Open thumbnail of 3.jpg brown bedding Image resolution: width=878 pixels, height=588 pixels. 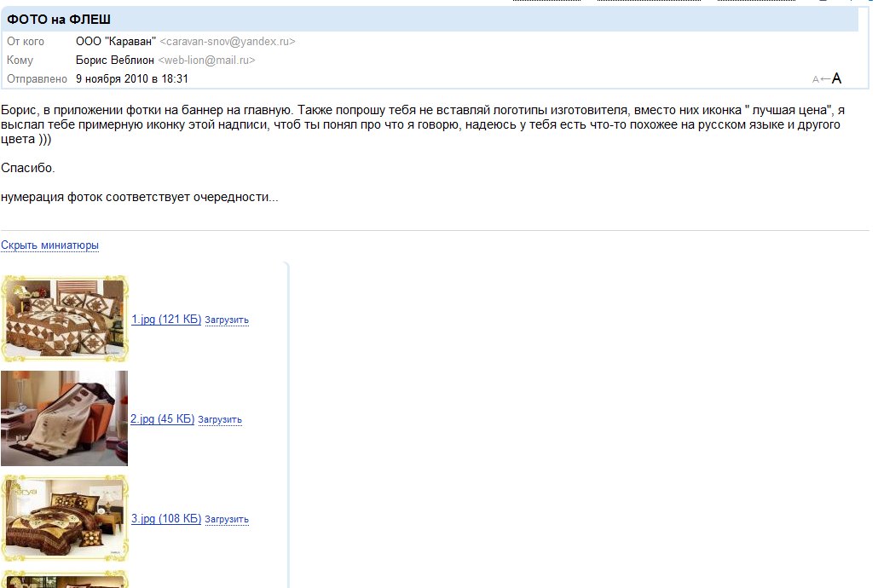click(x=65, y=518)
